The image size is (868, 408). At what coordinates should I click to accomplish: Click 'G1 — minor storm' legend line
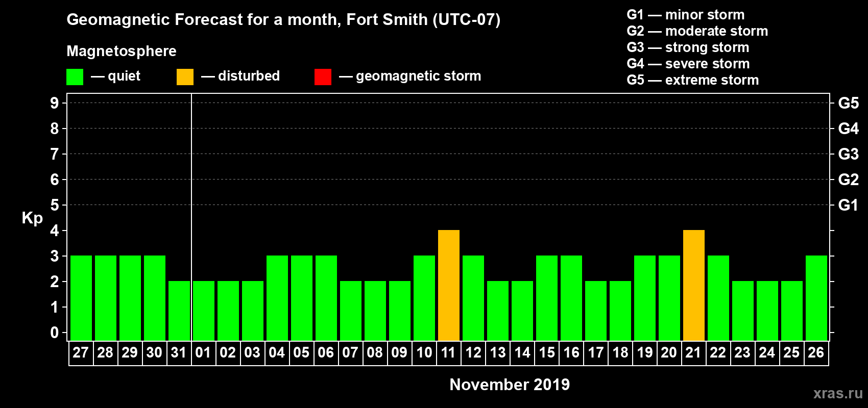(x=686, y=15)
